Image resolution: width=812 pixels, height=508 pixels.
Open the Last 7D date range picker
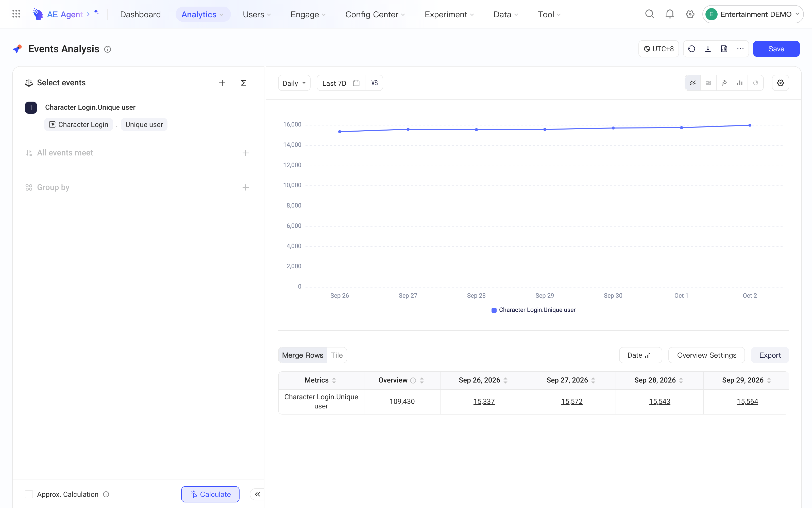pyautogui.click(x=341, y=83)
